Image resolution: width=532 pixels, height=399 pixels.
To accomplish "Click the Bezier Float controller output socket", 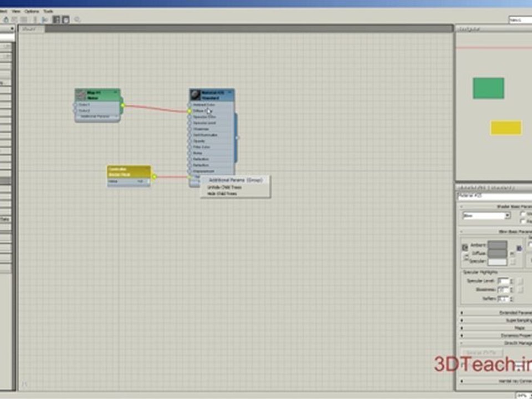I will pyautogui.click(x=155, y=176).
